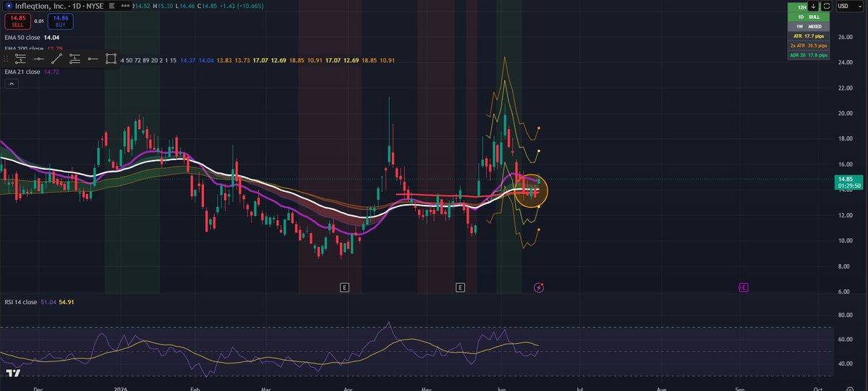This screenshot has height=391, width=868.
Task: Click the down-arrow button near the 12H row
Action: [x=814, y=6]
